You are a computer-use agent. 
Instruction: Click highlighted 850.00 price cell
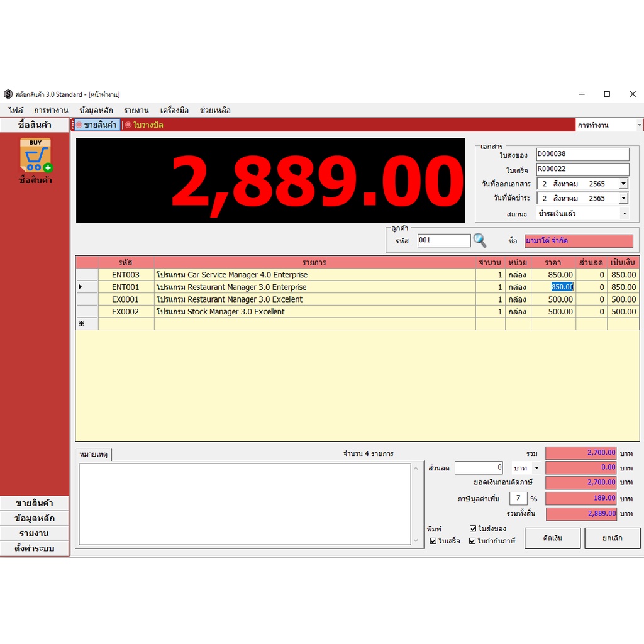[x=553, y=287]
